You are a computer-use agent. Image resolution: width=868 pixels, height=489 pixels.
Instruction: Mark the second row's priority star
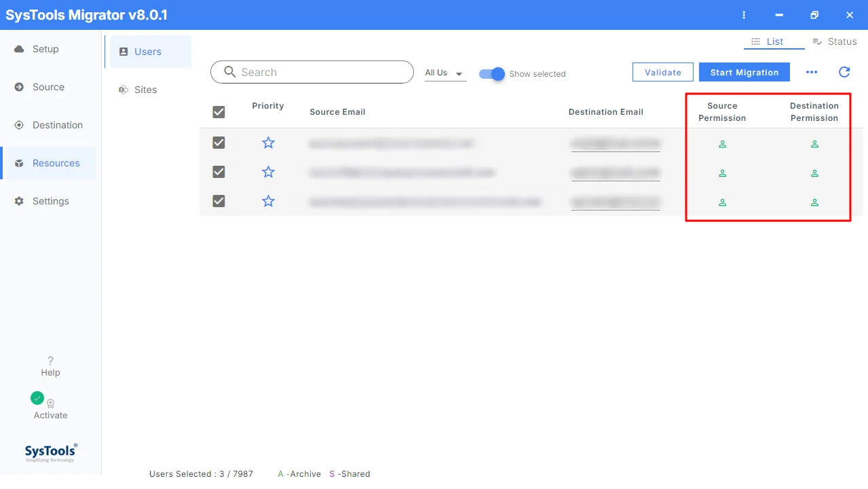[269, 172]
